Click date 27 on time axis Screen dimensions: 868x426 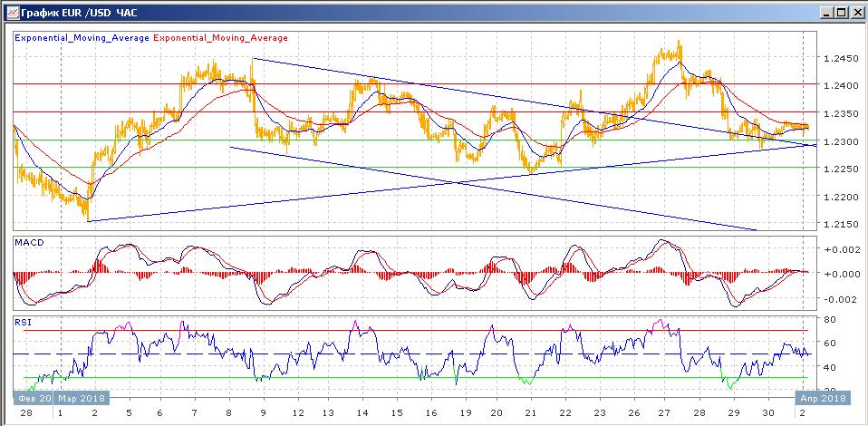point(664,413)
